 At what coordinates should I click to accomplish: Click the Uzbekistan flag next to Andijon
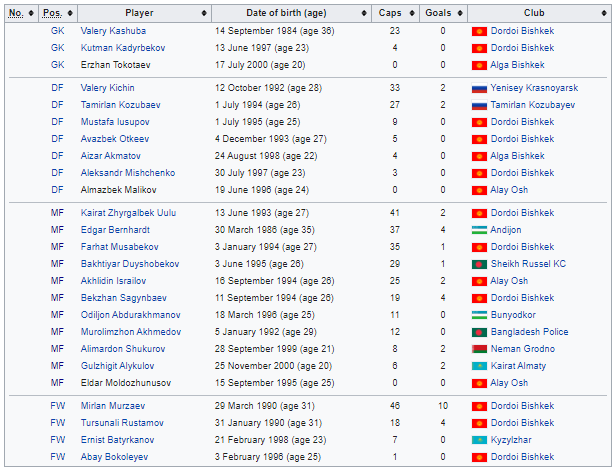[479, 230]
